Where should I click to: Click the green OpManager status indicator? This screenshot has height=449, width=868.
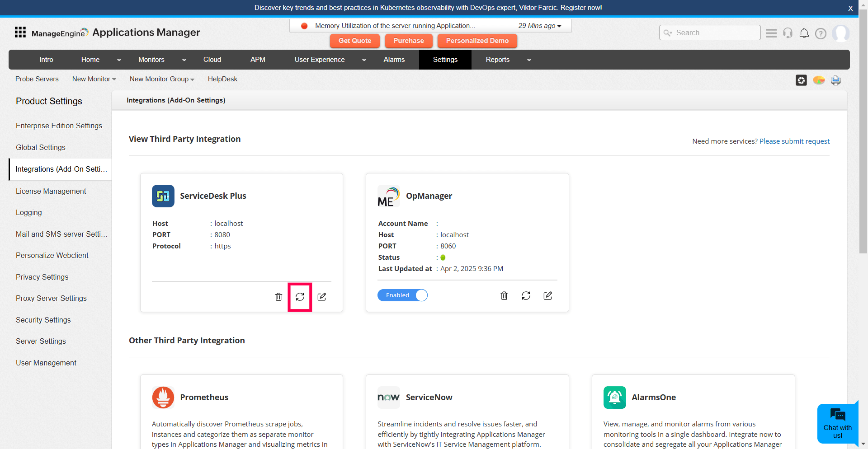(x=443, y=257)
